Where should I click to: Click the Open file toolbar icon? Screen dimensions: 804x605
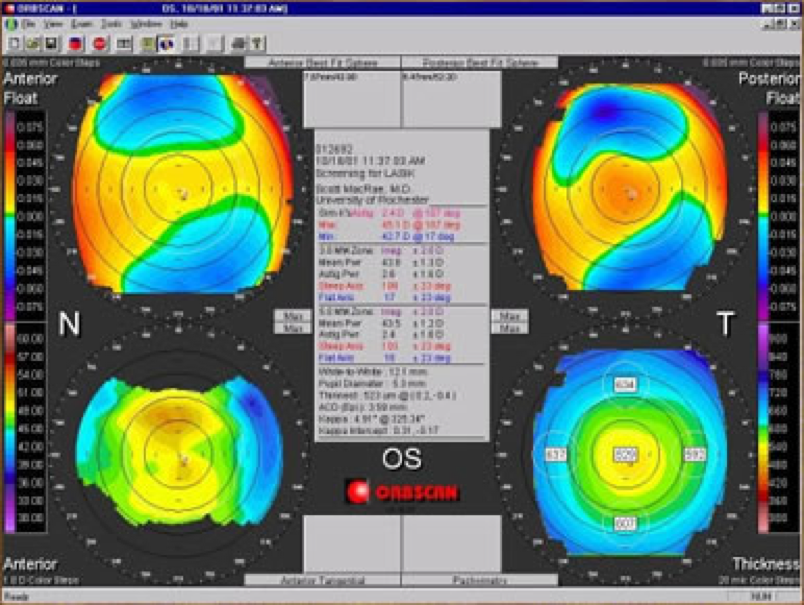[x=33, y=44]
